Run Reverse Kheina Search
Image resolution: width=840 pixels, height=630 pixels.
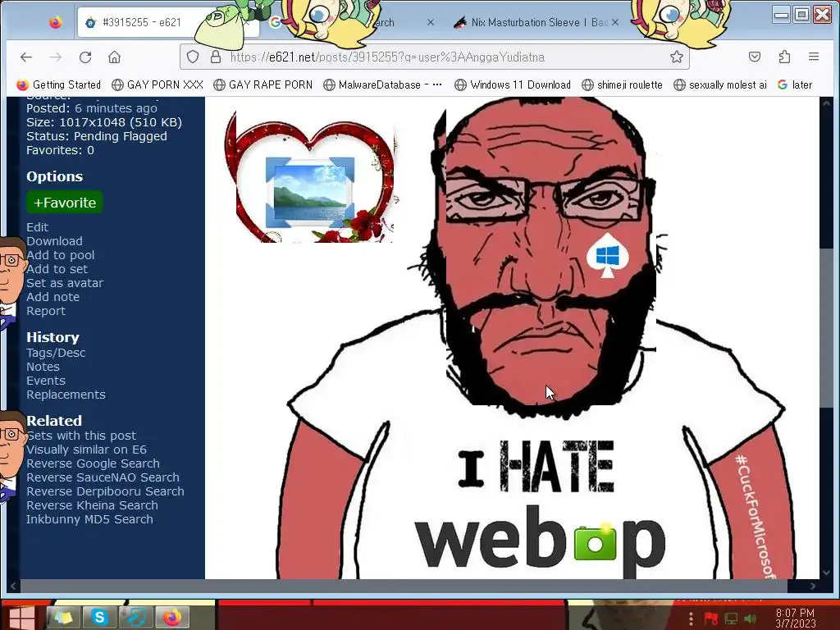point(92,505)
